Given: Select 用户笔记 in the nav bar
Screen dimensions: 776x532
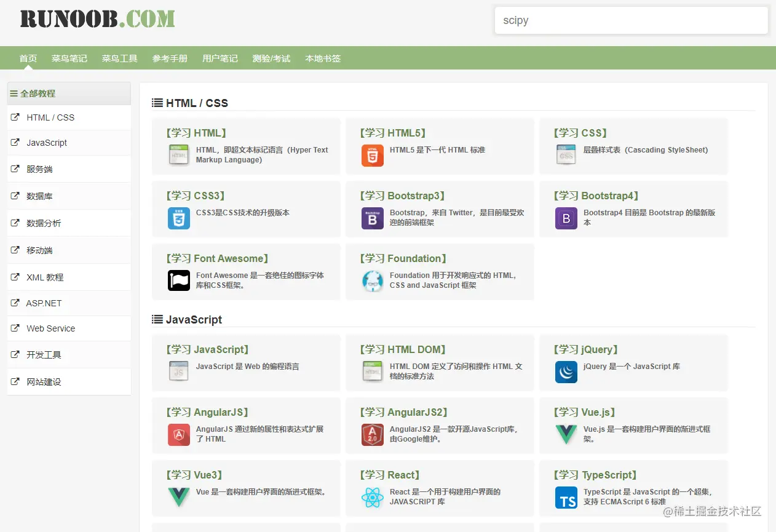Looking at the screenshot, I should [x=220, y=58].
